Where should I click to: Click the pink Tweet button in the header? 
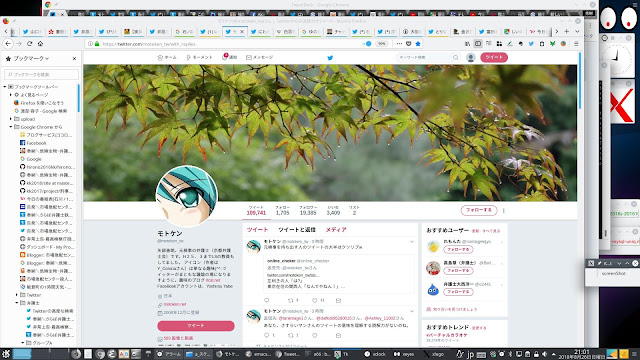[x=494, y=57]
